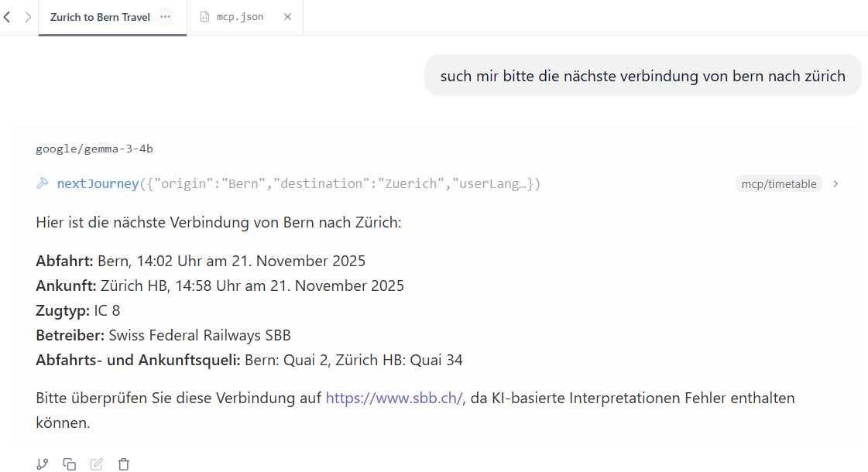Image resolution: width=868 pixels, height=472 pixels.
Task: Open the mcp.json tab
Action: click(x=240, y=17)
